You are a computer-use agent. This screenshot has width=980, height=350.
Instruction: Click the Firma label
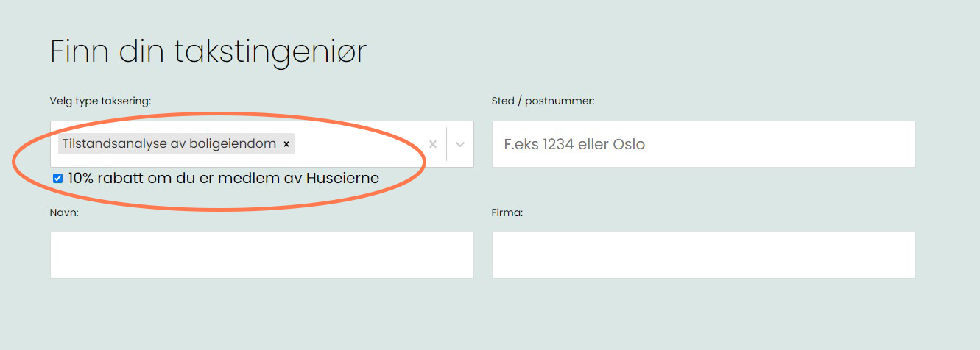pyautogui.click(x=507, y=213)
